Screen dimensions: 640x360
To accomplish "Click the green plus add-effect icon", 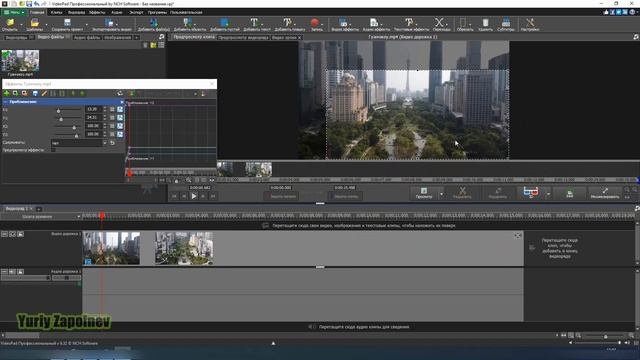I will pos(7,93).
